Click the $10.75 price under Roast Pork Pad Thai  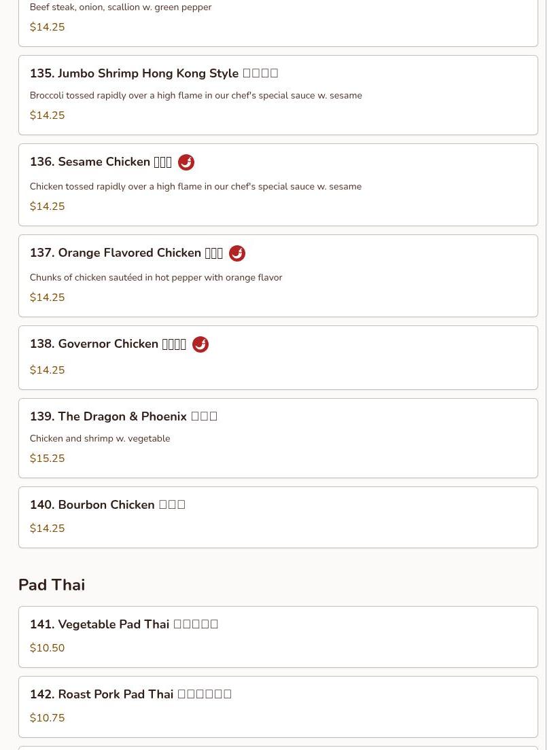[47, 717]
